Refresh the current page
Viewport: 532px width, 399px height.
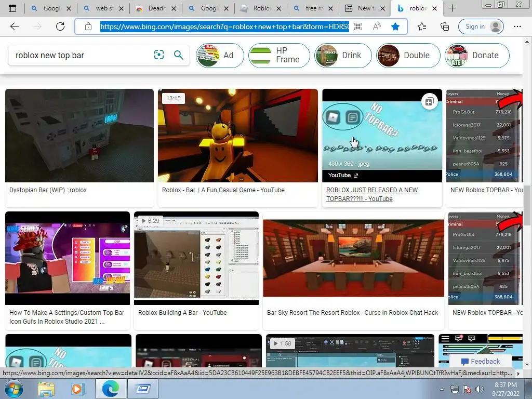60,26
